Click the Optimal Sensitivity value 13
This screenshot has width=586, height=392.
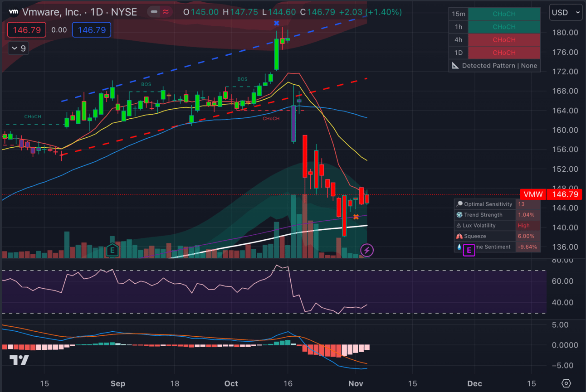(521, 204)
